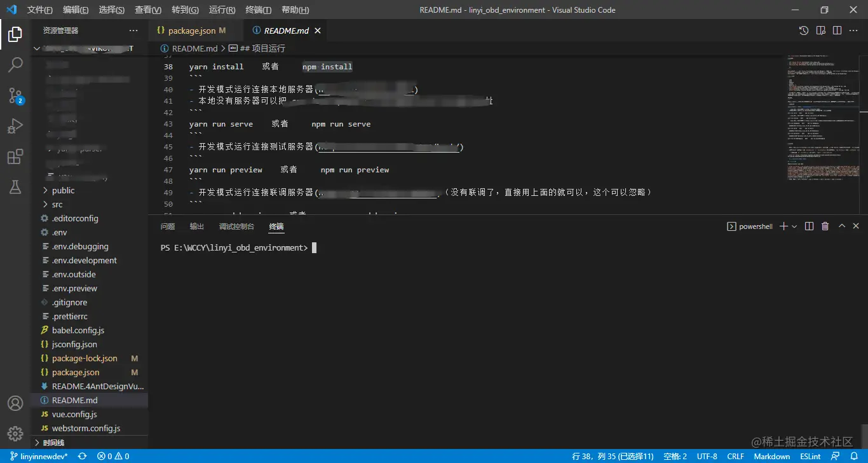
Task: Open the Explorer view in activity bar
Action: click(15, 34)
